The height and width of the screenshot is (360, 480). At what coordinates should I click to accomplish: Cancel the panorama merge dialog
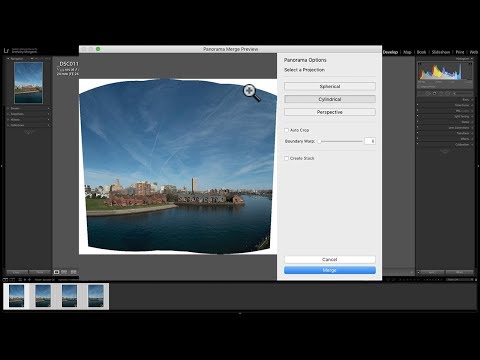point(330,259)
